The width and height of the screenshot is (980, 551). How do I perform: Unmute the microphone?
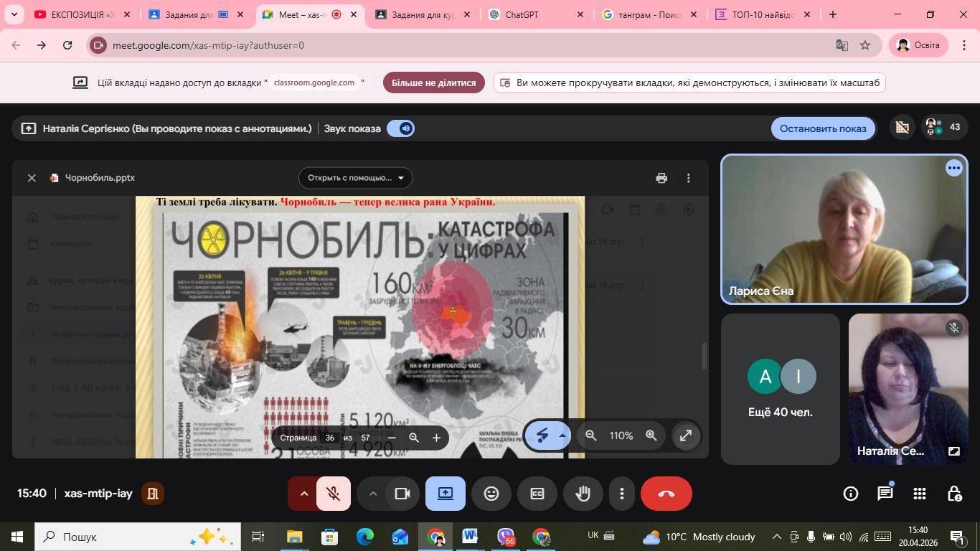[333, 494]
